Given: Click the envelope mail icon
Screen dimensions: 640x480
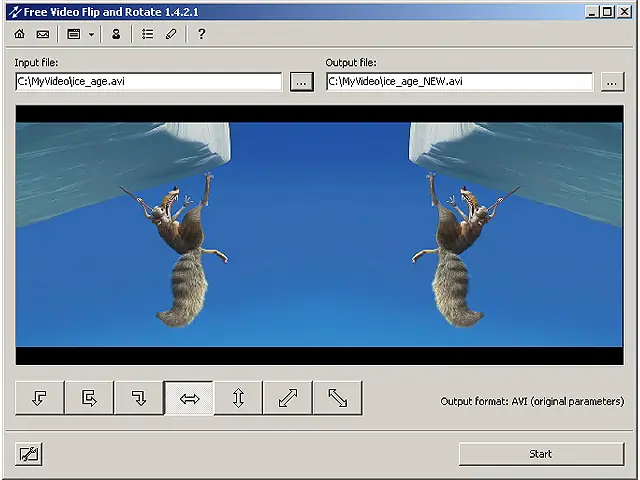Looking at the screenshot, I should pos(42,34).
